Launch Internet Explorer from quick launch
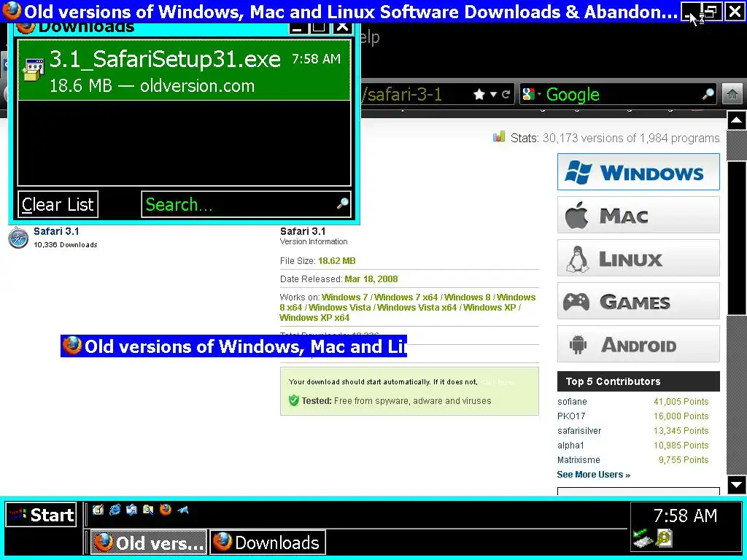Viewport: 747px width, 560px height. [x=115, y=510]
